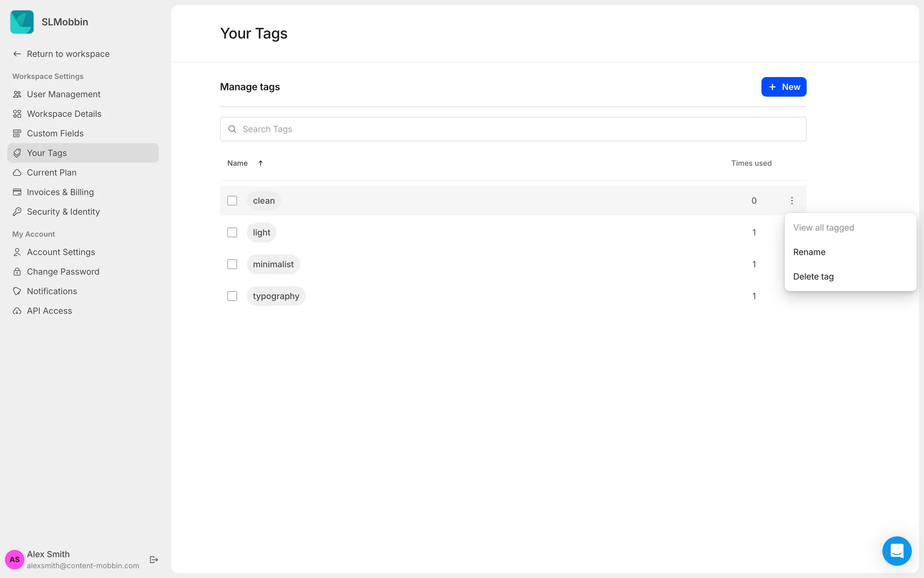Click the Notifications icon in the sidebar
The width and height of the screenshot is (924, 578).
point(17,291)
